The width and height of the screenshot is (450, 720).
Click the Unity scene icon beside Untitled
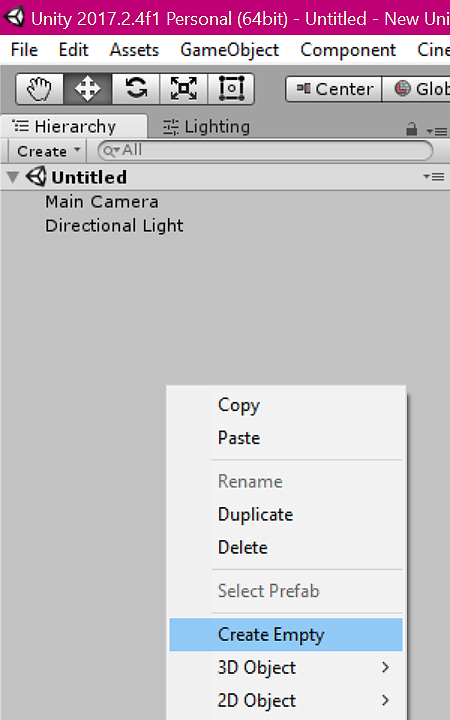click(36, 177)
